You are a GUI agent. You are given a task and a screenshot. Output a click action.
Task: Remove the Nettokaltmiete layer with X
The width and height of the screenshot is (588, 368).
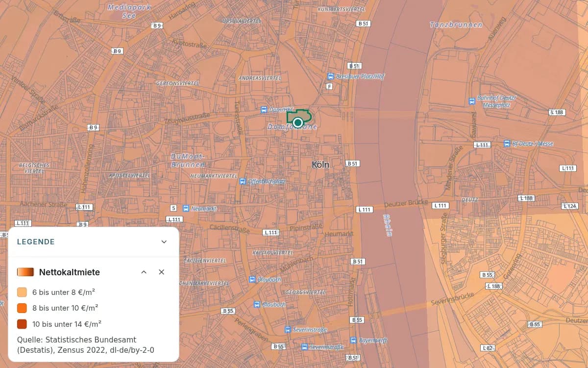(x=162, y=272)
